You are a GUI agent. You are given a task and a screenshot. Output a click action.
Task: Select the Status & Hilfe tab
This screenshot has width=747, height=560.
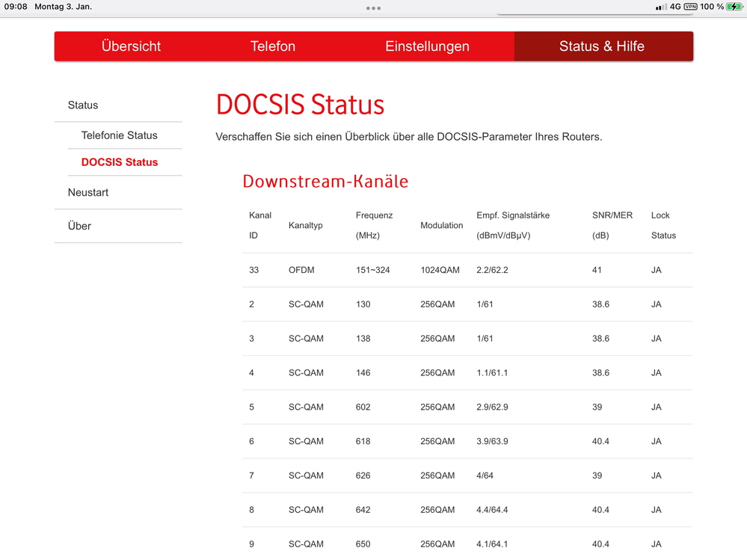point(602,46)
